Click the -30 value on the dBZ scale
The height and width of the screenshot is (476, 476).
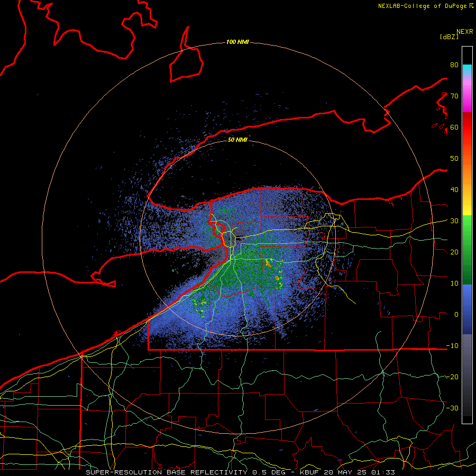point(452,408)
